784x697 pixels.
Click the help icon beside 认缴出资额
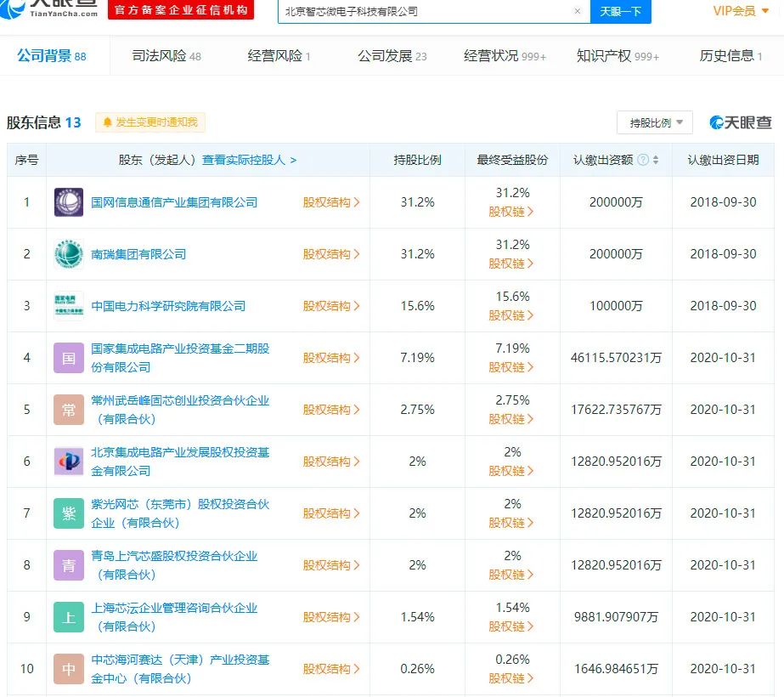tap(644, 160)
